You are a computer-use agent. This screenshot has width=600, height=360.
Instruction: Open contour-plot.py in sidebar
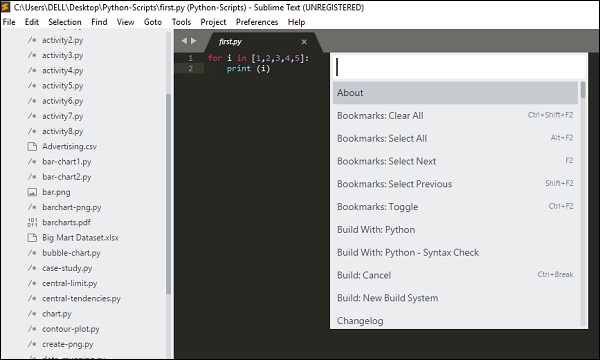(x=71, y=329)
